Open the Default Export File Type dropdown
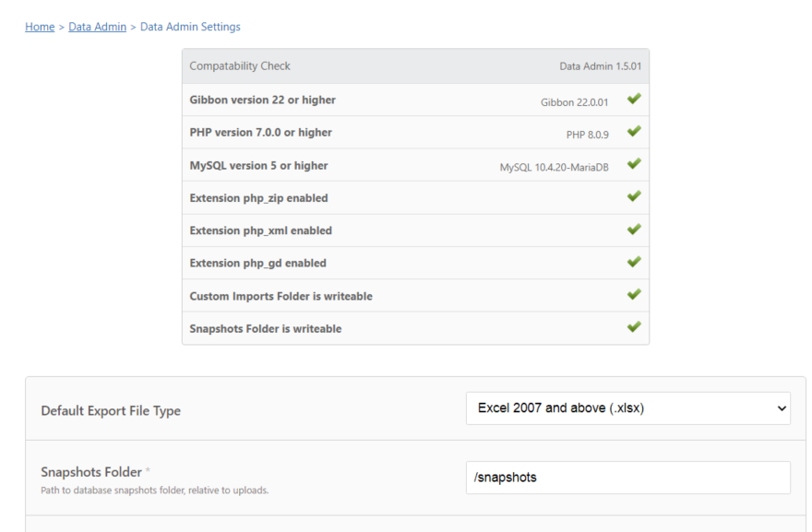The height and width of the screenshot is (532, 812). pyautogui.click(x=628, y=408)
